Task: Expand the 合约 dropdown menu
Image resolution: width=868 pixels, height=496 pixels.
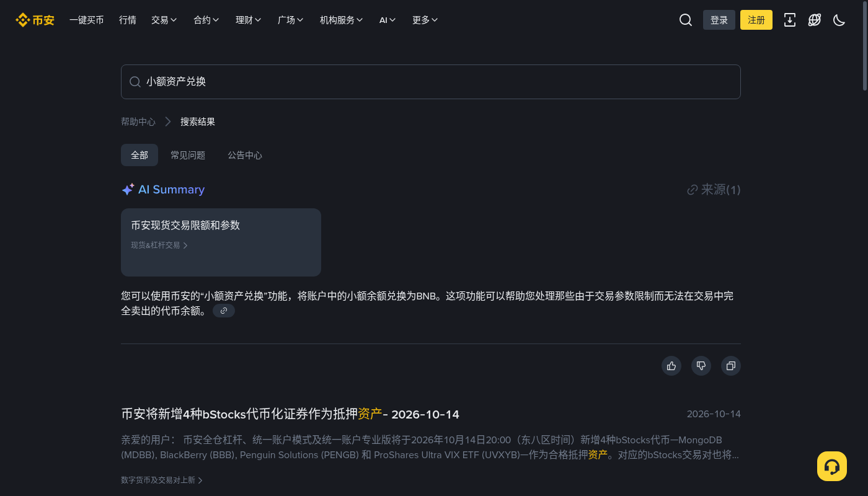Action: (206, 20)
